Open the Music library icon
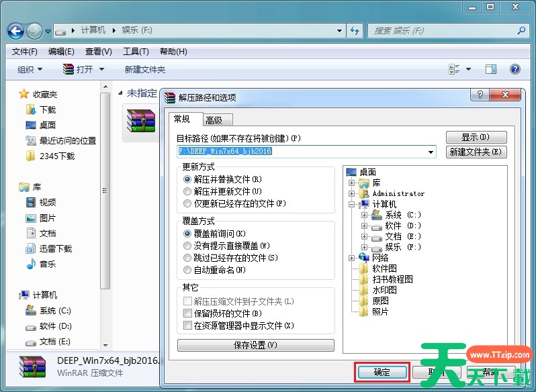The image size is (536, 392). tap(31, 264)
